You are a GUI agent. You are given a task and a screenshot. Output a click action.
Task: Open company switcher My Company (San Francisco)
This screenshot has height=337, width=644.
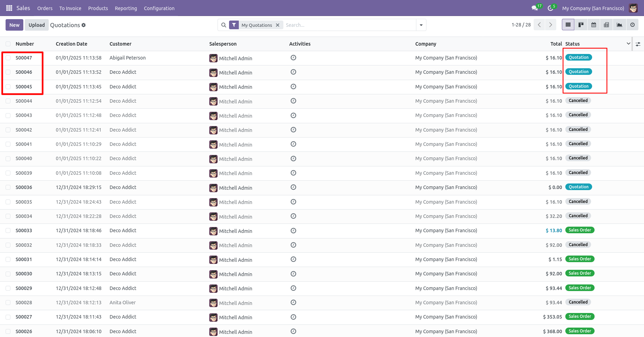(593, 8)
